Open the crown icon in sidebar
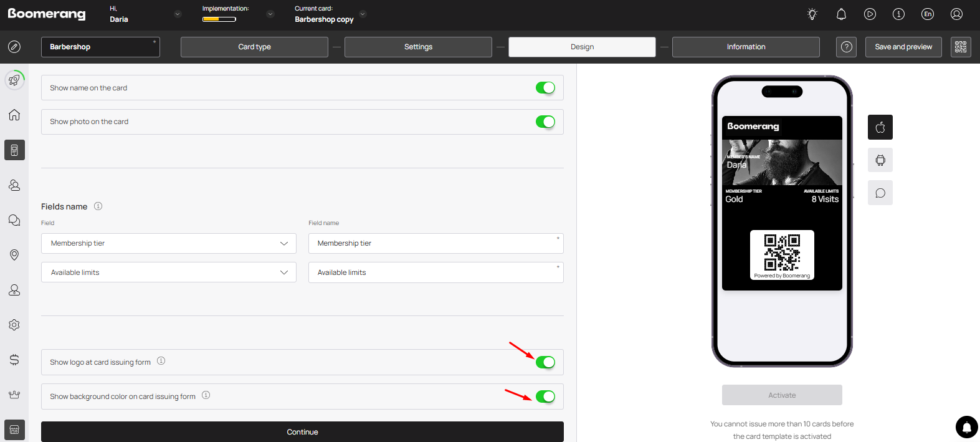 [x=14, y=395]
